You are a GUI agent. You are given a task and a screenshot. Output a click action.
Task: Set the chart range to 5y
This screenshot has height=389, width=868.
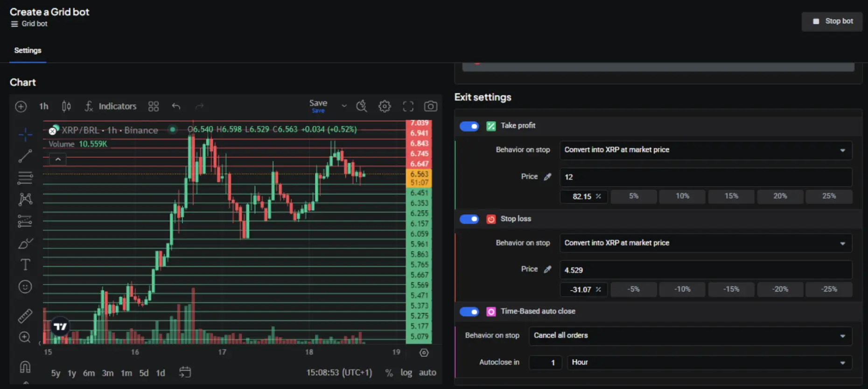[x=56, y=373]
